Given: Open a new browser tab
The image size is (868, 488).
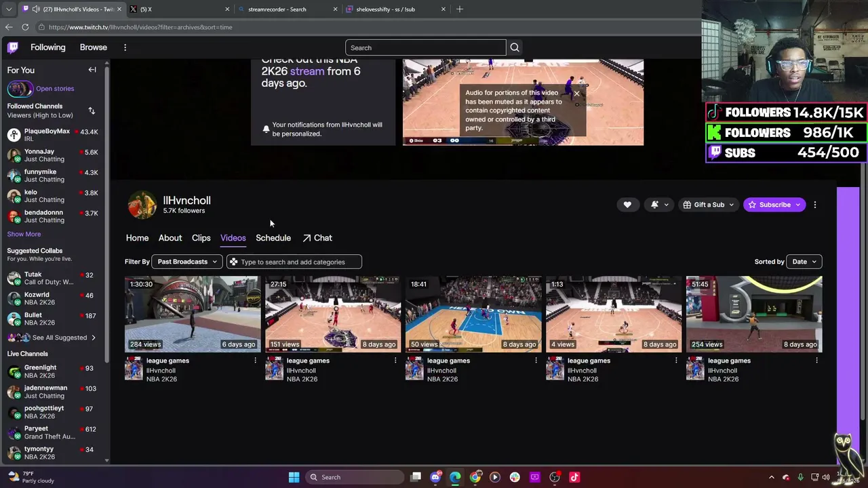Looking at the screenshot, I should (460, 9).
